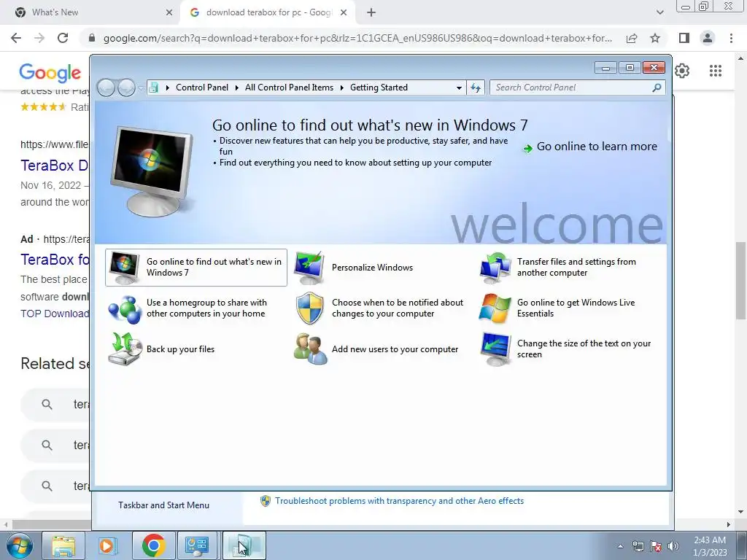Open the homegroup sharing icon
This screenshot has height=560, width=747.
pos(124,308)
